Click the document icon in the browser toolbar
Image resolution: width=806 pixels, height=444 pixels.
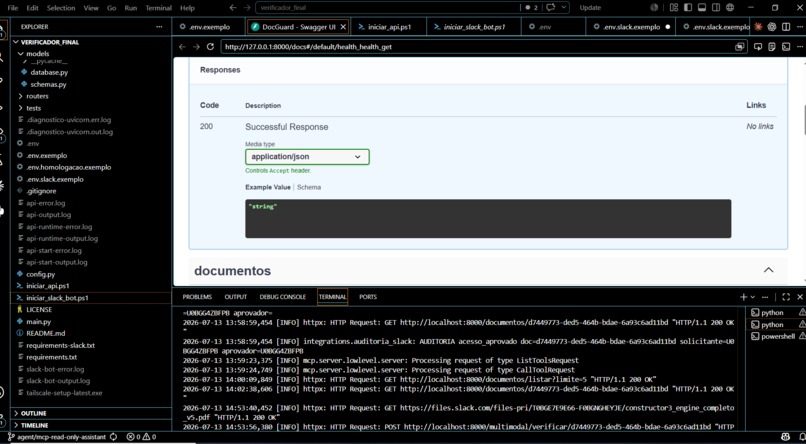click(772, 47)
